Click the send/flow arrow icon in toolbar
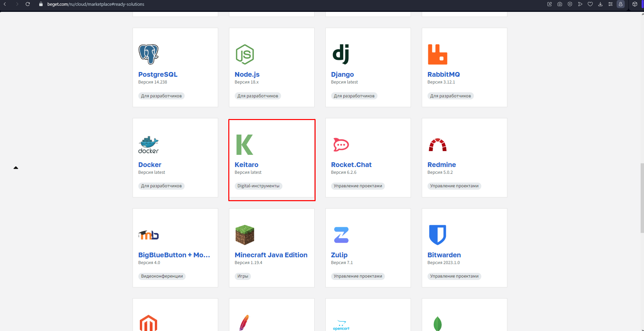The image size is (644, 331). (580, 4)
